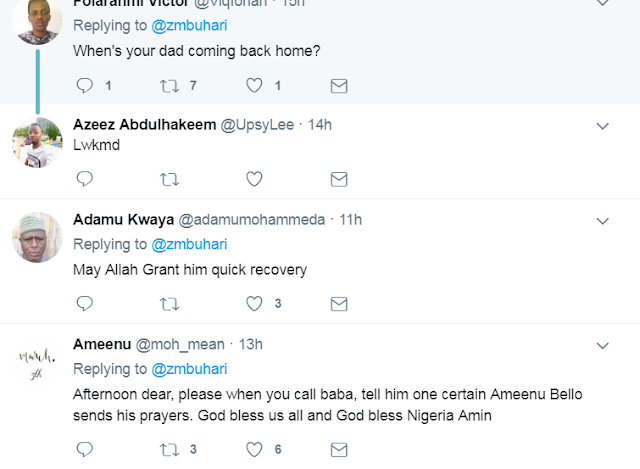Reply to Adamu Kwaya's recovery tweet

coord(84,303)
